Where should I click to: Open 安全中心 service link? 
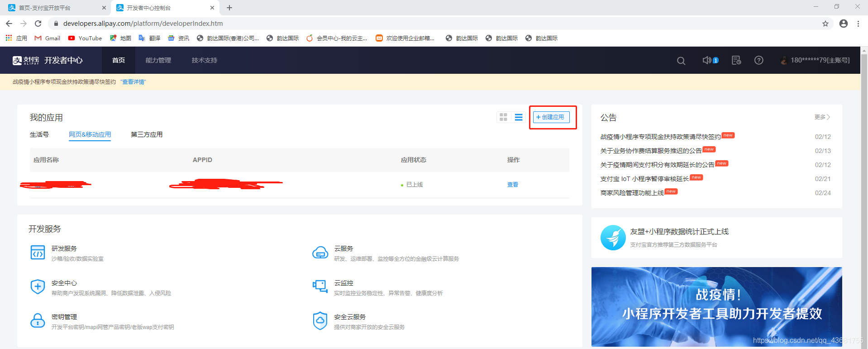click(x=64, y=283)
